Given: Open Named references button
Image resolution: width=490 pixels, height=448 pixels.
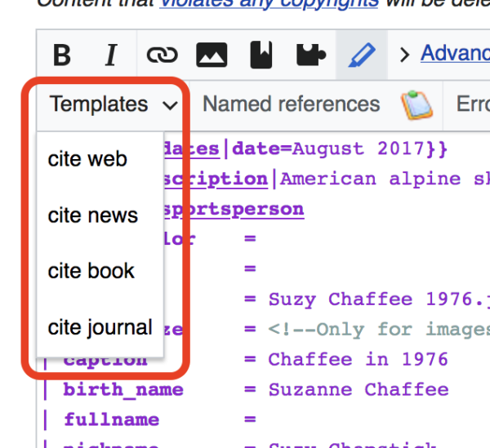Looking at the screenshot, I should (292, 104).
